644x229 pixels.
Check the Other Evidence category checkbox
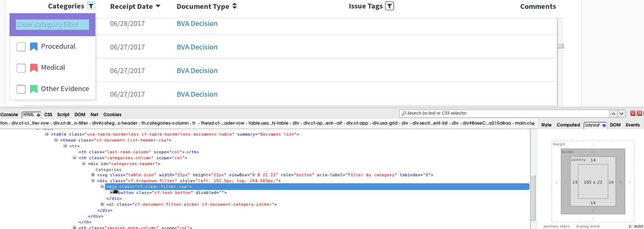click(21, 89)
